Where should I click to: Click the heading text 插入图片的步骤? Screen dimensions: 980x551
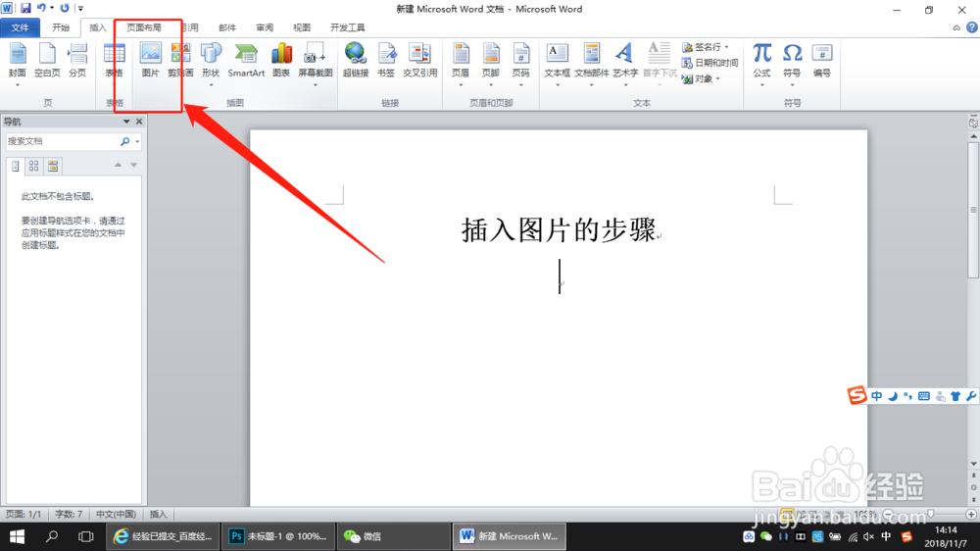point(559,229)
